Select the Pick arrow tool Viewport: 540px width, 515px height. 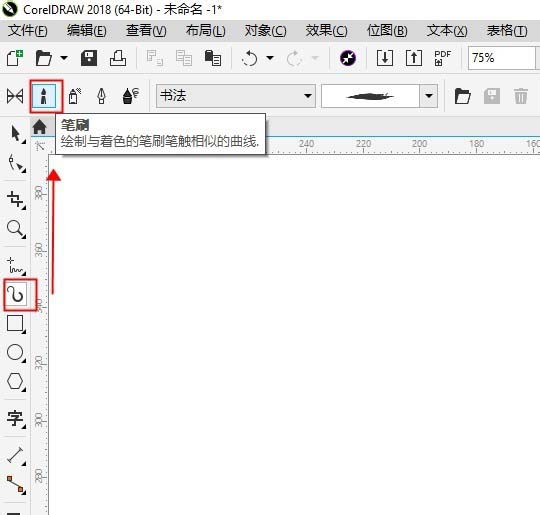click(16, 134)
